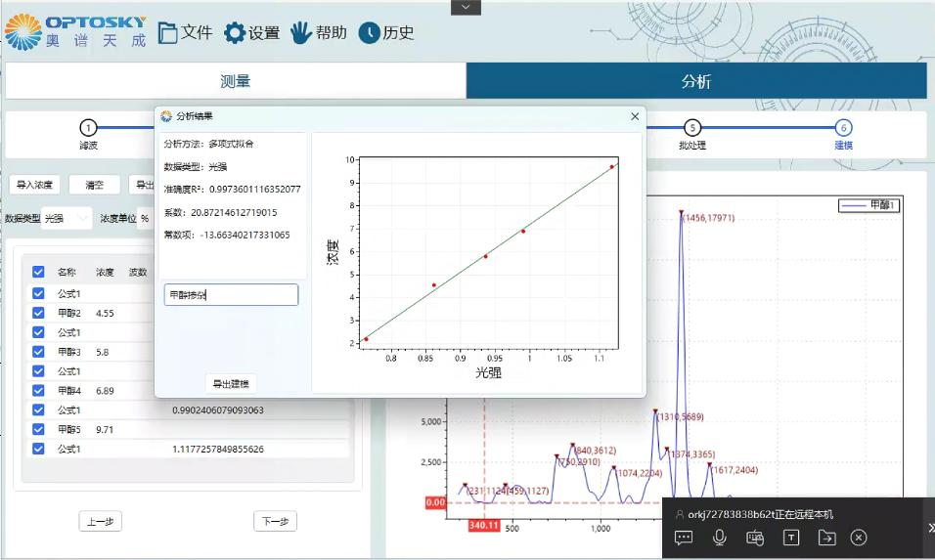The width and height of the screenshot is (935, 560).
Task: Open the chat bubble icon in remote panel
Action: pos(684,538)
